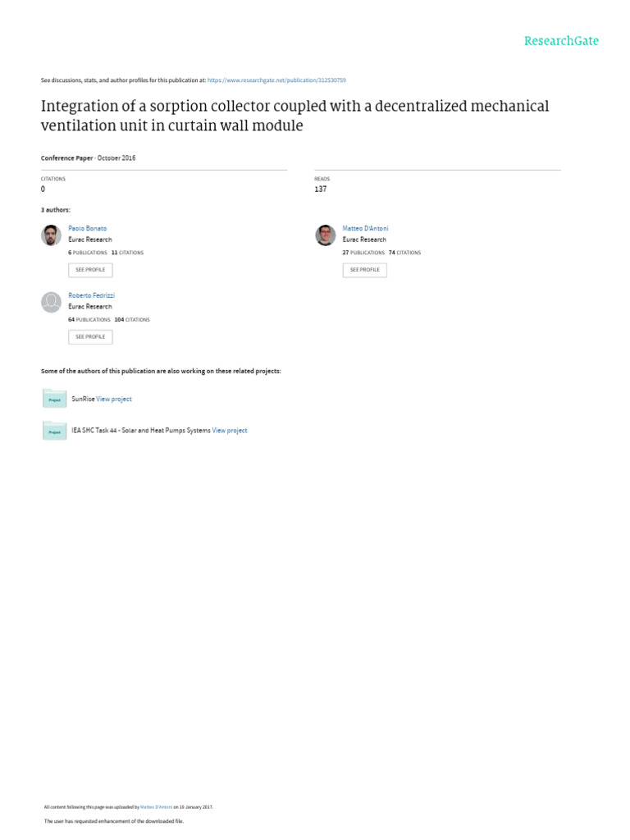Click the SunRise project folder icon
Viewport: 630px width, 840px height.
(x=55, y=399)
